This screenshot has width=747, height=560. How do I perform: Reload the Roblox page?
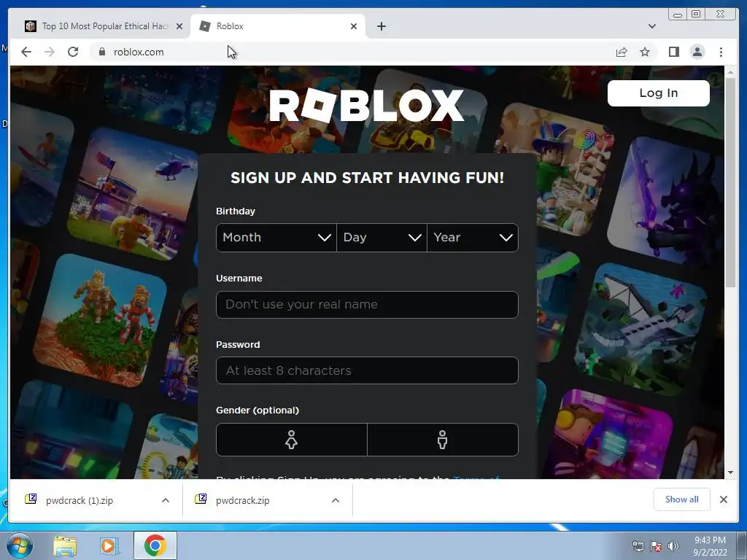coord(73,52)
